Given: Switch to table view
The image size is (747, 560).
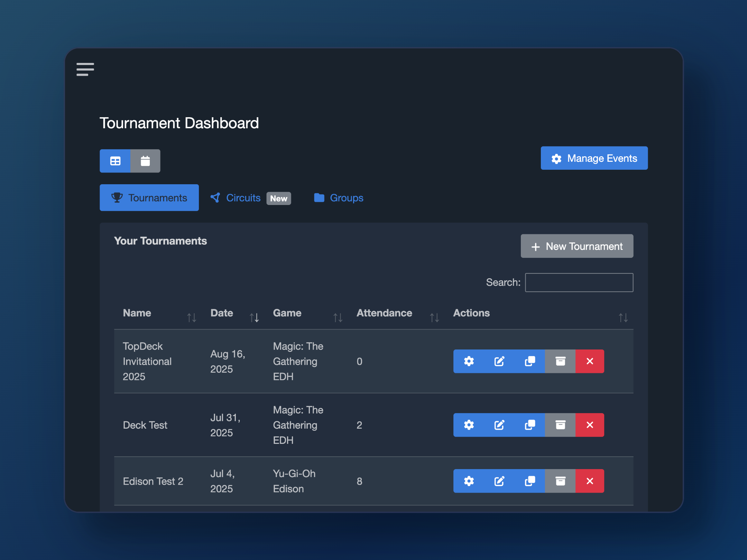Looking at the screenshot, I should tap(115, 161).
